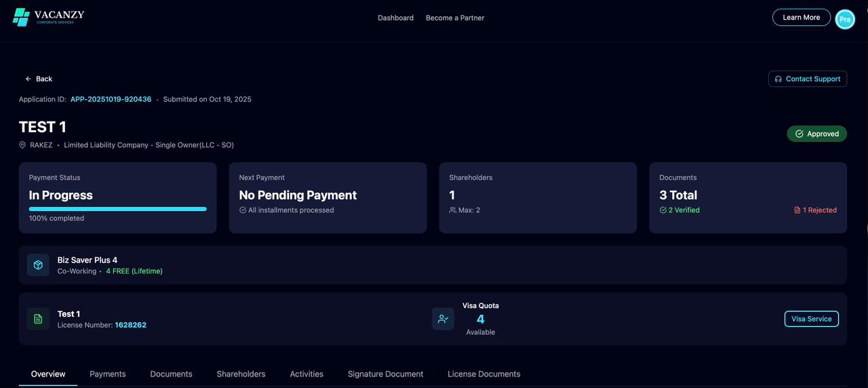Open Become a Partner navigation link
The height and width of the screenshot is (388, 868).
pyautogui.click(x=454, y=18)
